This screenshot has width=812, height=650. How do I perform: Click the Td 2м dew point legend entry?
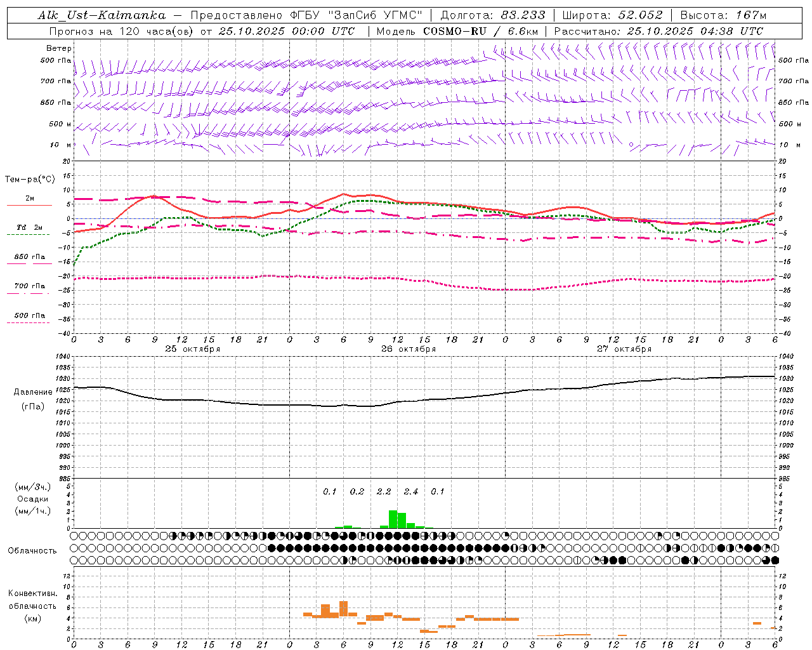point(30,227)
